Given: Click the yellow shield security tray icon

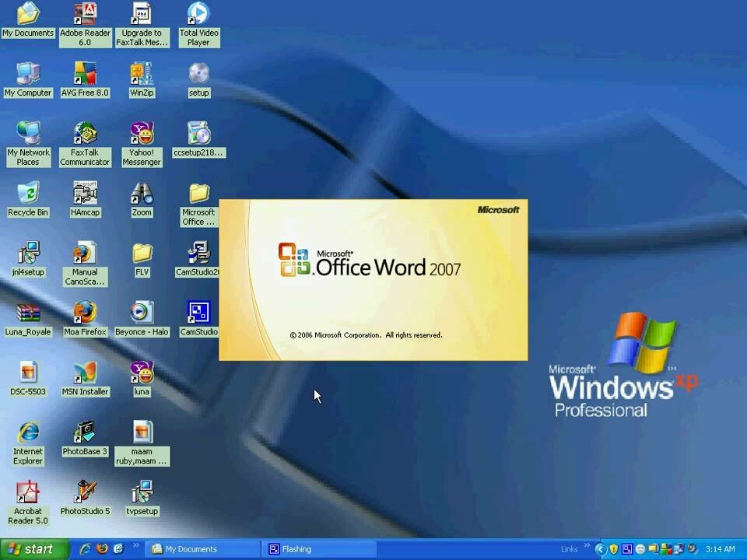Looking at the screenshot, I should [x=614, y=550].
